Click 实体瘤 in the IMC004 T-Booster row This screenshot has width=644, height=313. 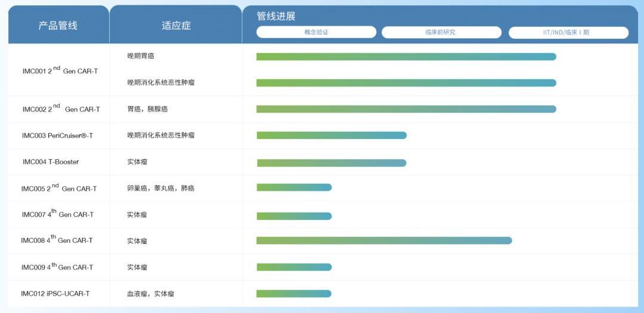[x=137, y=162]
